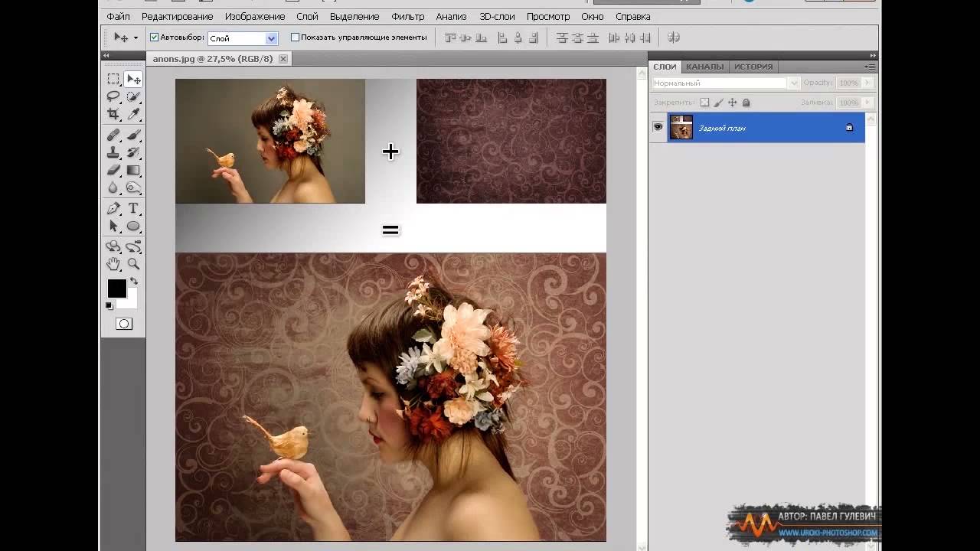Select the History Brush tool
This screenshot has width=980, height=551.
133,152
